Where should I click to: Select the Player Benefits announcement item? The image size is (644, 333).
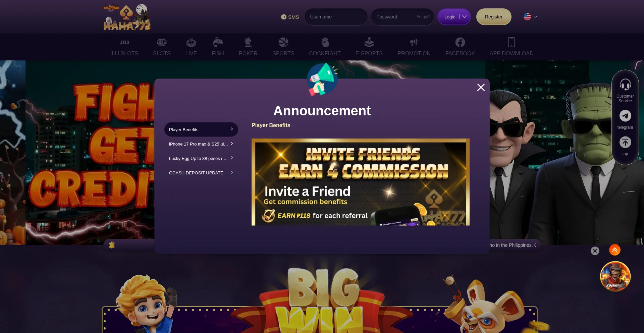point(201,129)
